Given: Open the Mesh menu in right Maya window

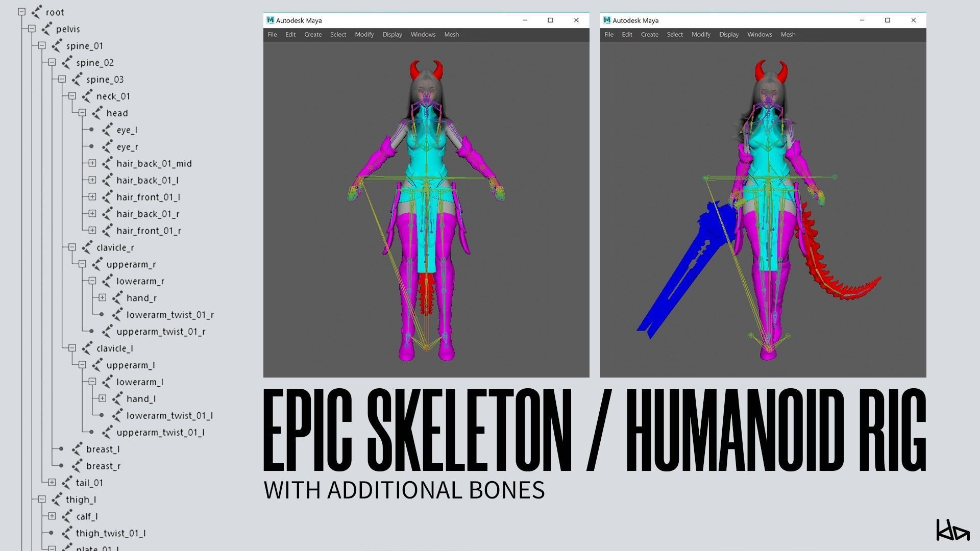Looking at the screenshot, I should pos(788,34).
